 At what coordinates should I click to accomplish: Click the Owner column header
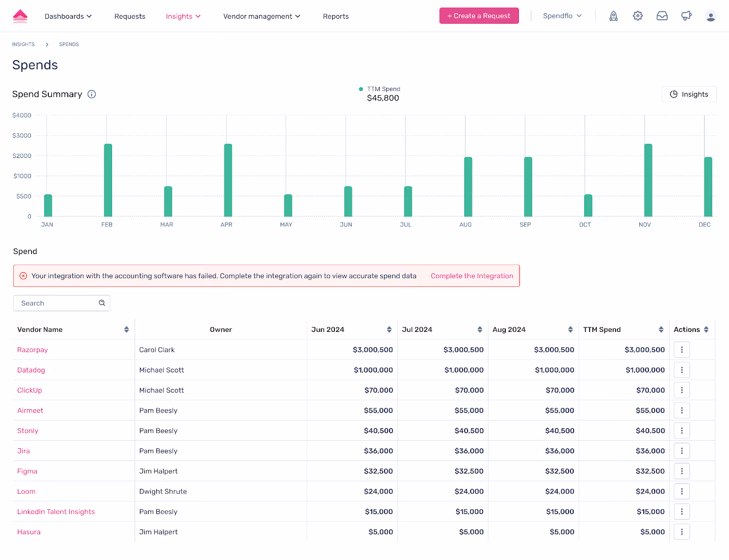pyautogui.click(x=221, y=330)
